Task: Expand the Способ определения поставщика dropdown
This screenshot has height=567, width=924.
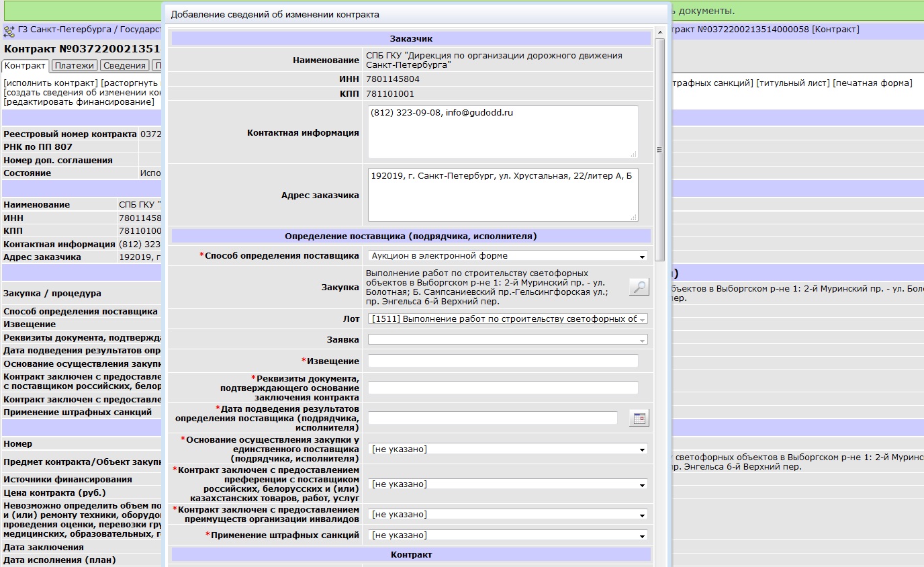Action: tap(508, 256)
